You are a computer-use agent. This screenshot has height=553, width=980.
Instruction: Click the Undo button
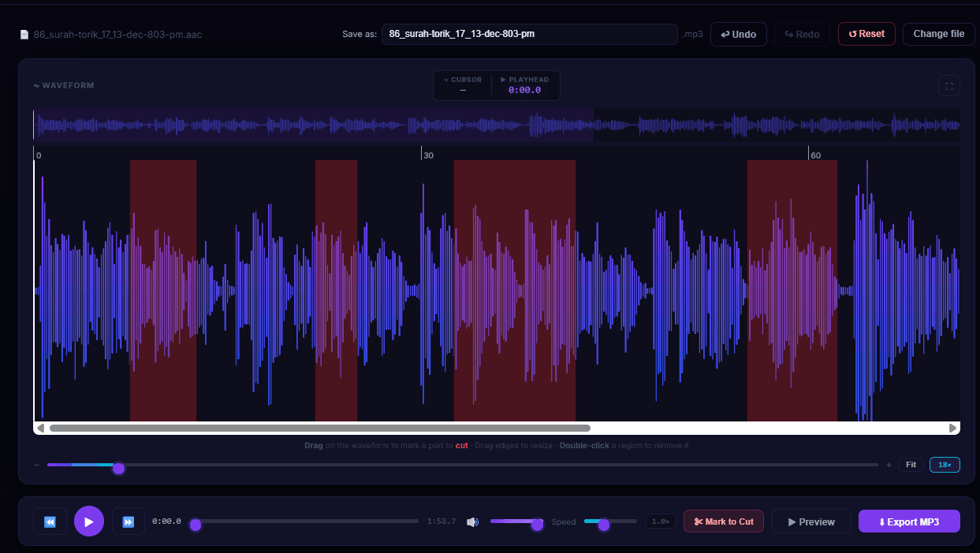coord(739,34)
